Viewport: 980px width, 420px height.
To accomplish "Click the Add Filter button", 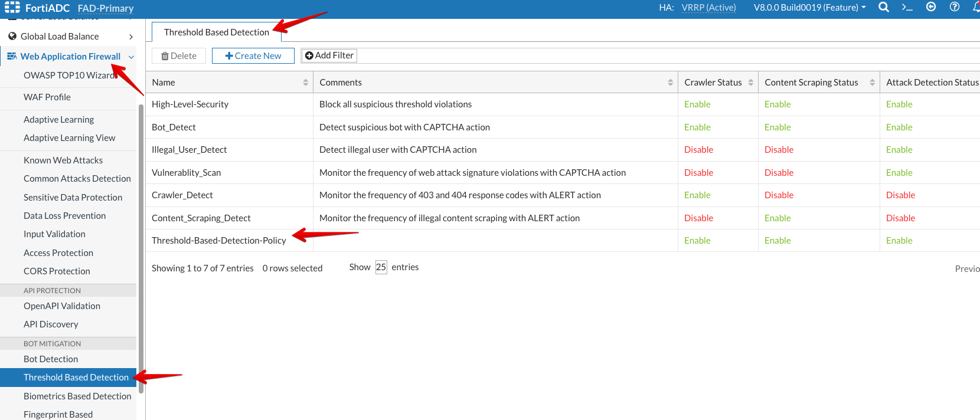I will pos(329,55).
